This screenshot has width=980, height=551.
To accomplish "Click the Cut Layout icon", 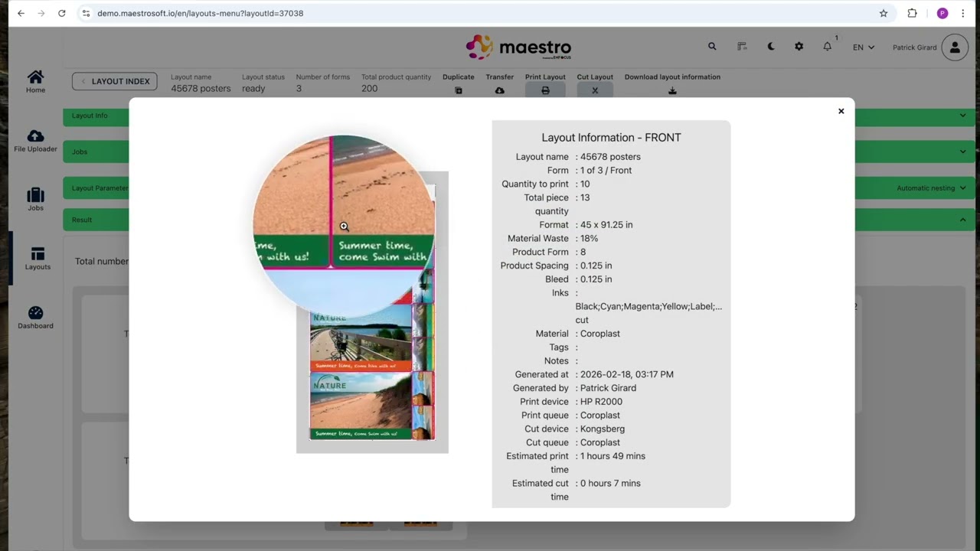I will pos(595,90).
